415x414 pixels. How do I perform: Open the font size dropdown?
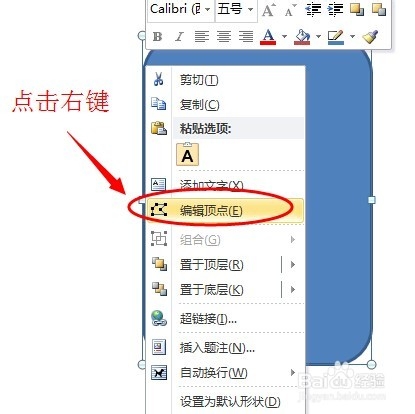(x=250, y=10)
